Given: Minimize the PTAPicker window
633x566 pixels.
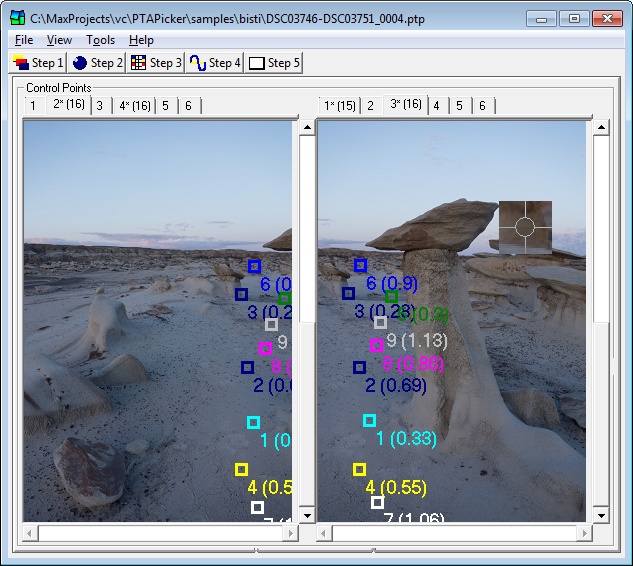Looking at the screenshot, I should [x=541, y=19].
